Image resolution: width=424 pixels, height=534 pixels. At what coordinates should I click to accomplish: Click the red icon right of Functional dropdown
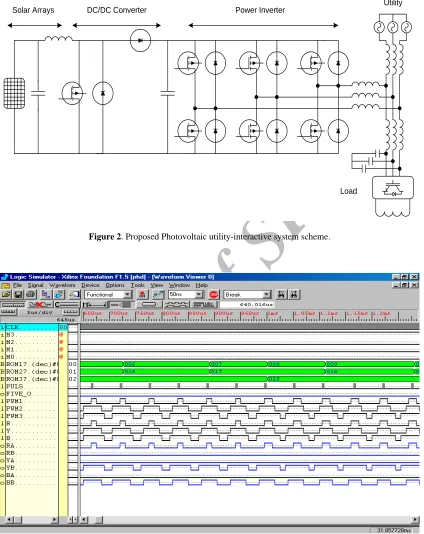[142, 295]
